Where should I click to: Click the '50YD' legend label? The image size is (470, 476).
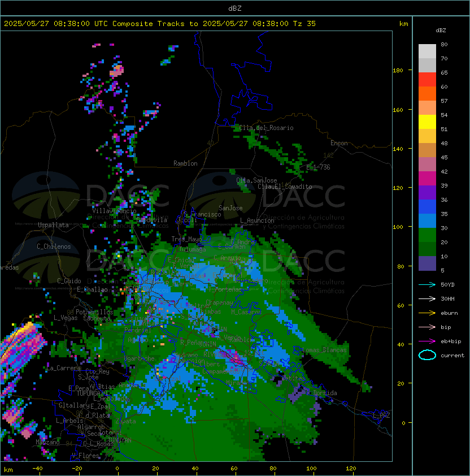click(x=447, y=284)
